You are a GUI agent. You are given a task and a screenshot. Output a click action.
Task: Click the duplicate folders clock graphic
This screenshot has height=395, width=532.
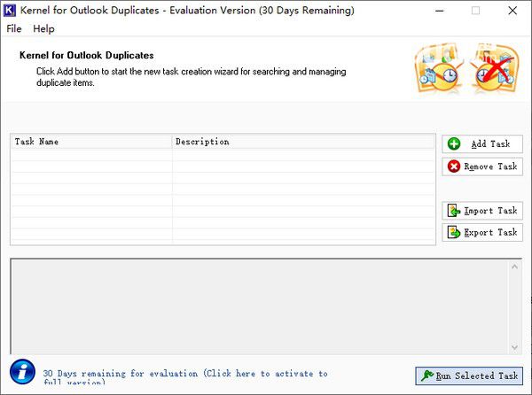coord(440,67)
